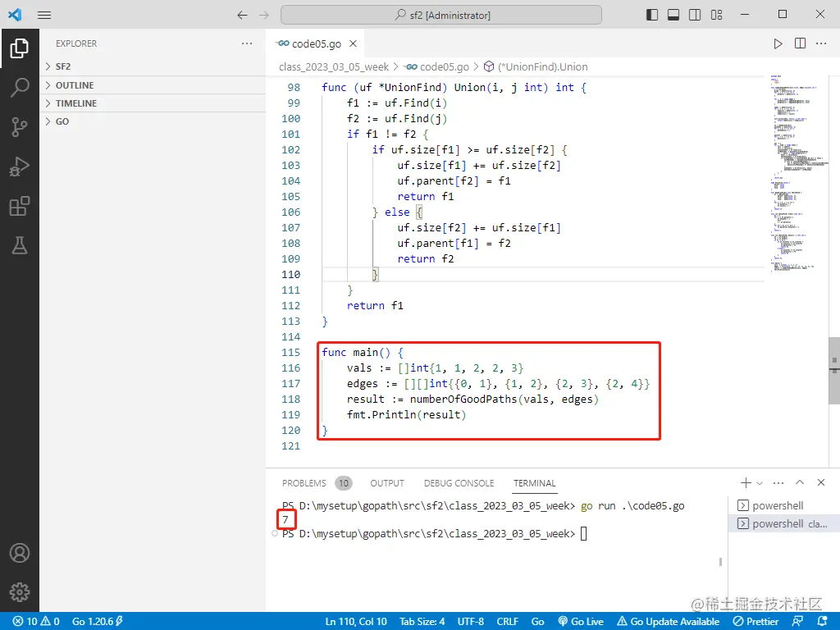
Task: Open the Source Control view
Action: (x=20, y=127)
